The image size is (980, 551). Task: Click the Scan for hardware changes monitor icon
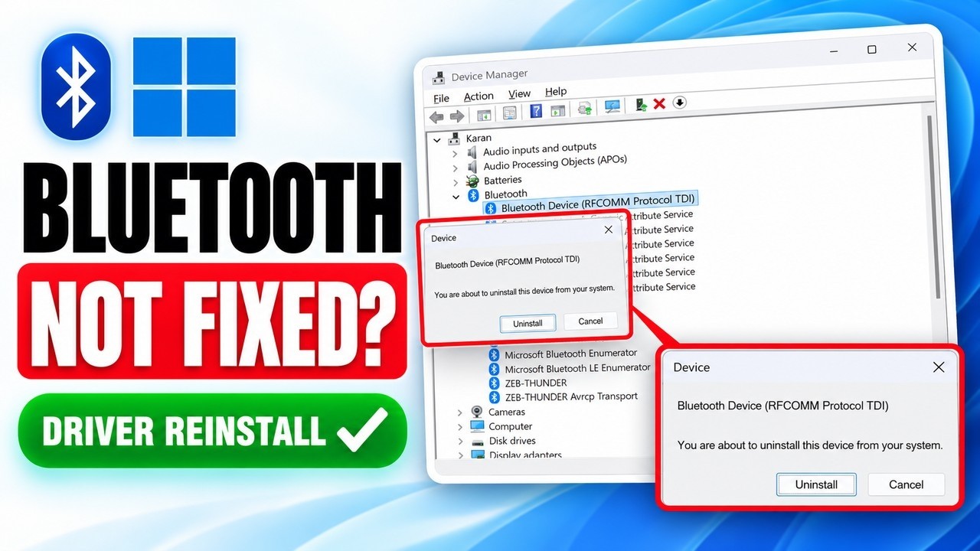pyautogui.click(x=612, y=106)
